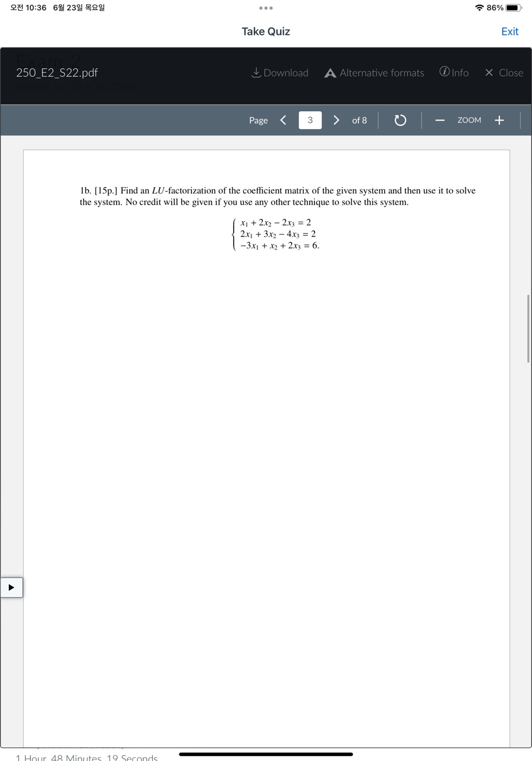This screenshot has width=532, height=761.
Task: Go to next page arrow
Action: point(336,120)
